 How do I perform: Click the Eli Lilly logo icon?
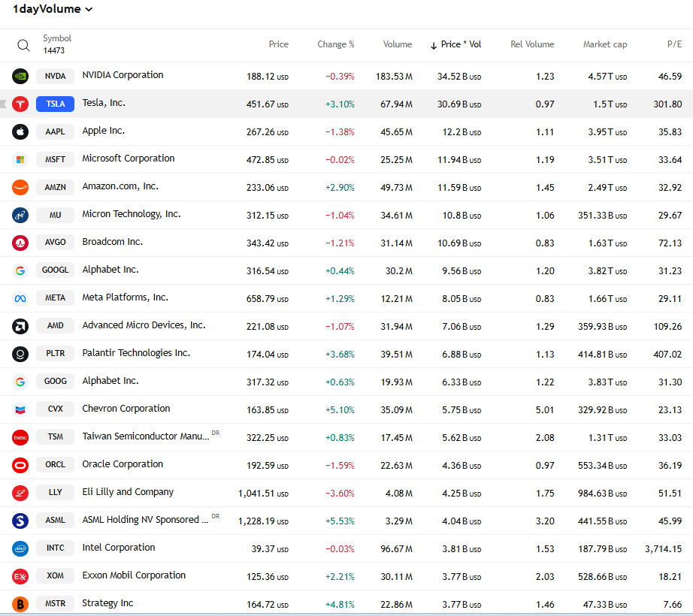[20, 494]
